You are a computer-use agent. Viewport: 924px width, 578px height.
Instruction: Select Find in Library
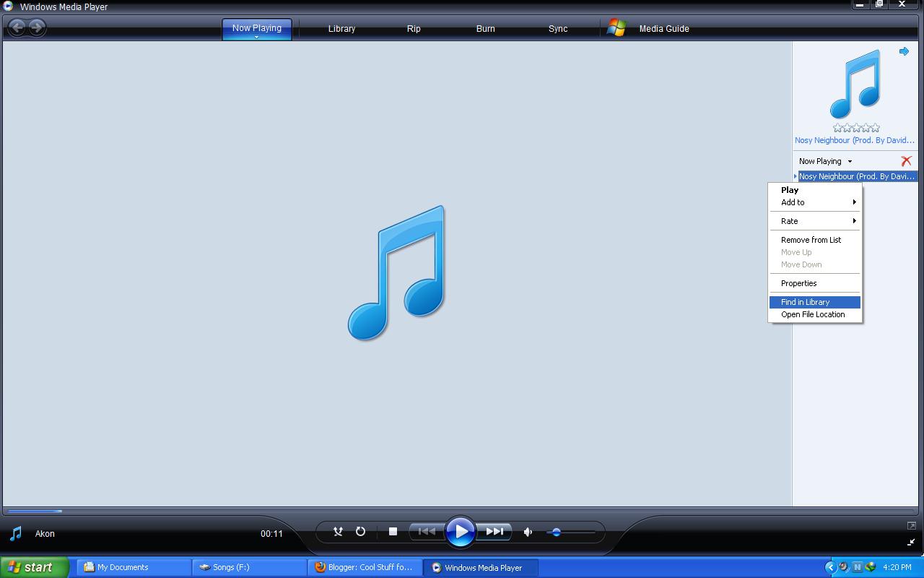(x=815, y=302)
